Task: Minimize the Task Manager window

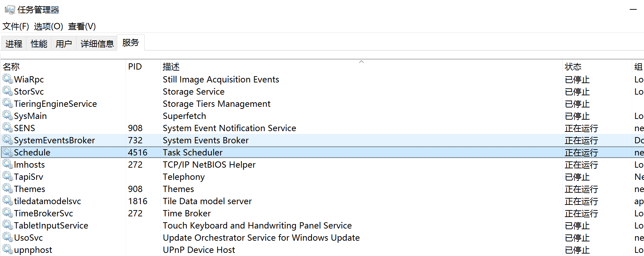Action: pyautogui.click(x=633, y=9)
